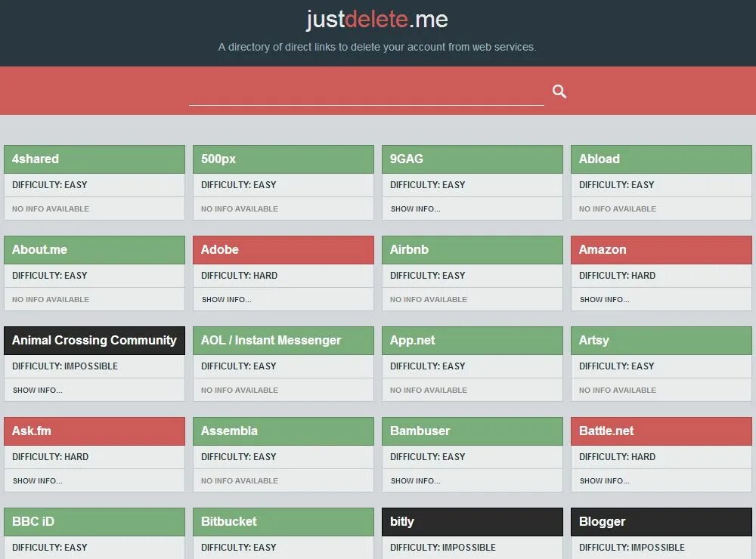
Task: Open the 9GAG deletion link
Action: (472, 159)
